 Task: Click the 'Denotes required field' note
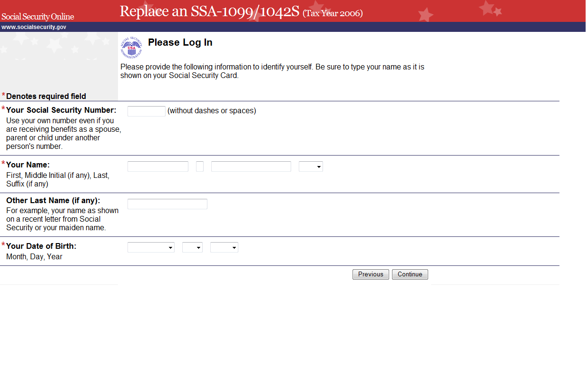click(46, 96)
